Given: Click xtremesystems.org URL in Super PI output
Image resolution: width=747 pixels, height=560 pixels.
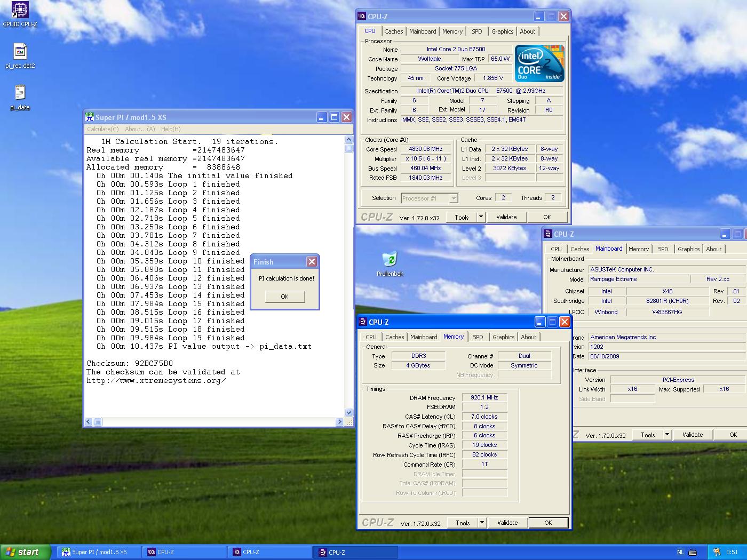Looking at the screenshot, I should point(156,380).
